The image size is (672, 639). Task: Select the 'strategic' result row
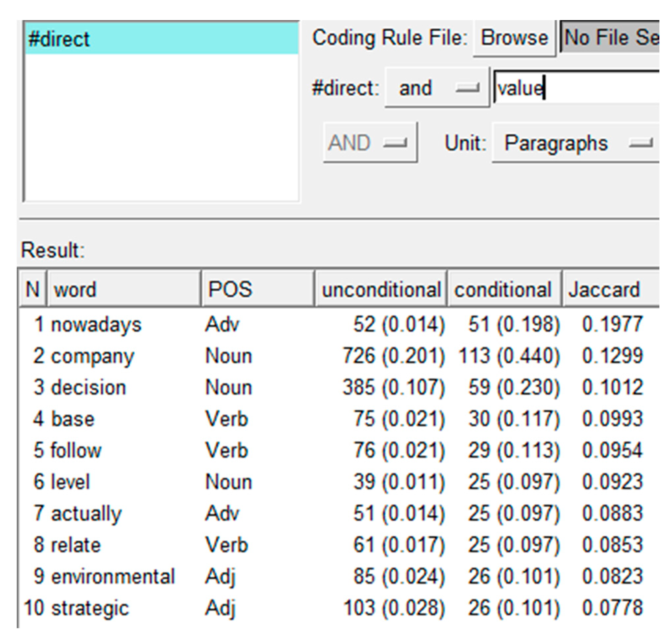(90, 608)
